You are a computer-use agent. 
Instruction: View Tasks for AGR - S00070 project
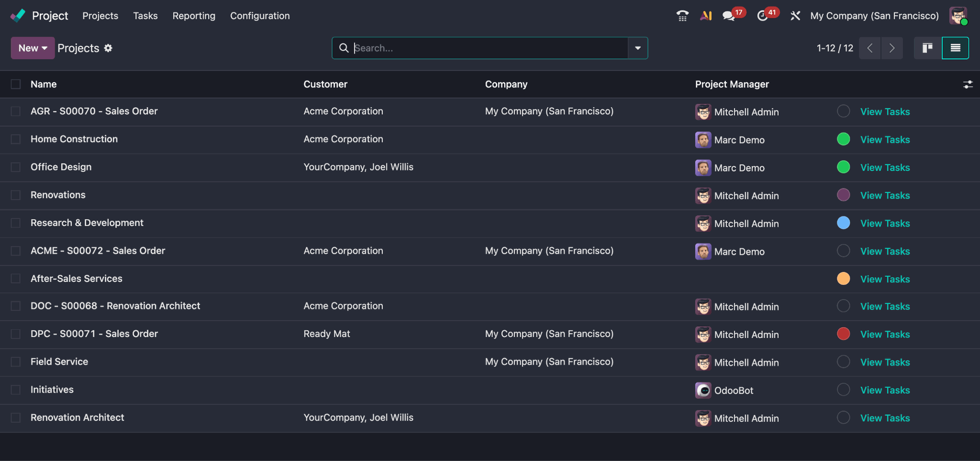[x=885, y=112]
